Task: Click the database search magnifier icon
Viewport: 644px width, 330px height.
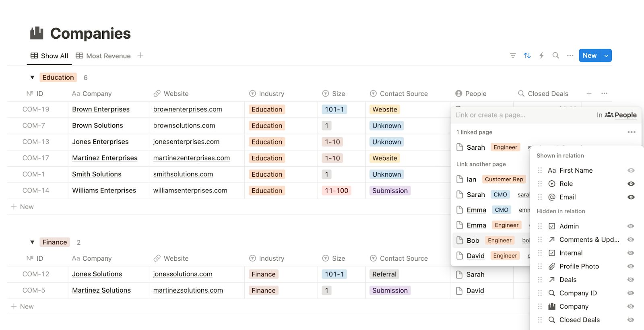Action: pyautogui.click(x=556, y=56)
